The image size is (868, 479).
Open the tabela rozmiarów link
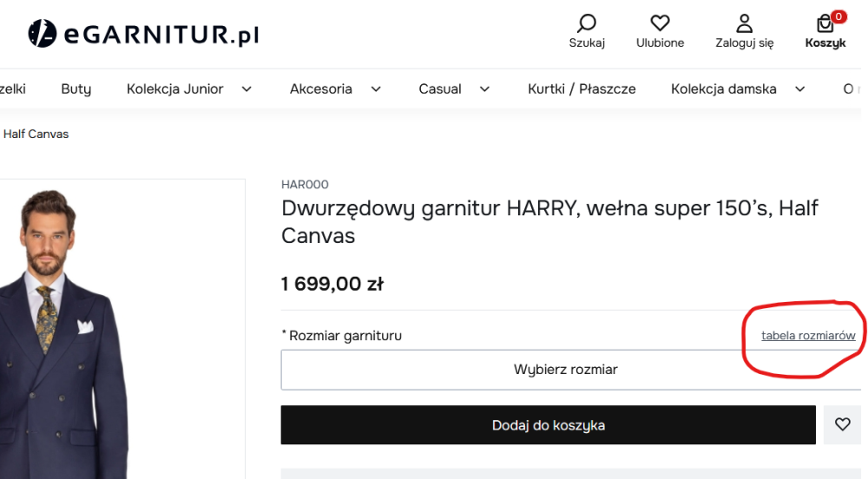click(x=808, y=336)
